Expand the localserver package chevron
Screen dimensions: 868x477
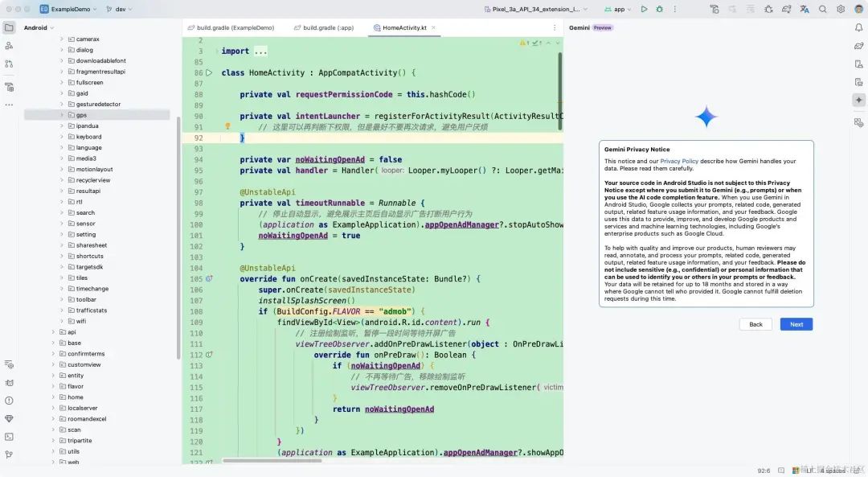(53, 409)
